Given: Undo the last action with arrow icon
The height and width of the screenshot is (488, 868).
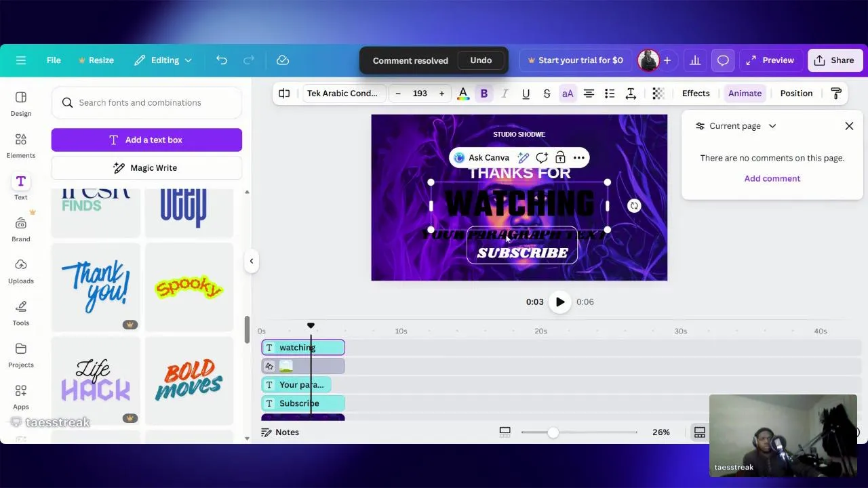Looking at the screenshot, I should [x=222, y=60].
